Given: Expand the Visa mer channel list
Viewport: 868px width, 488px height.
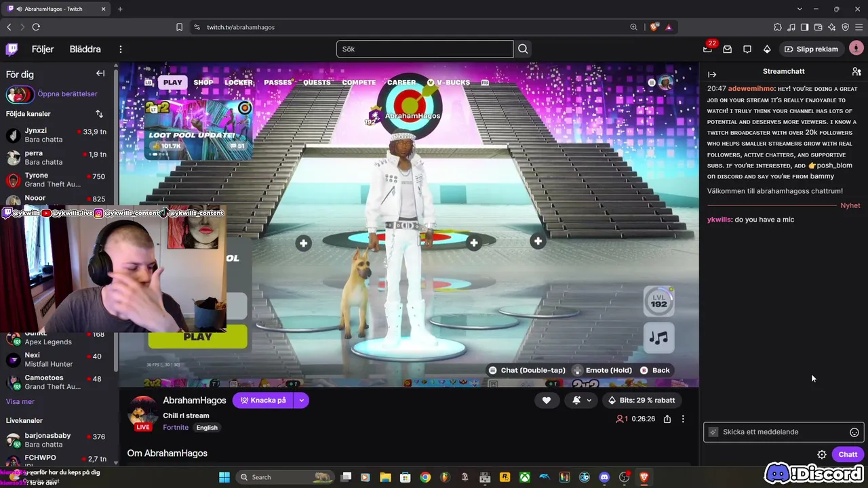Looking at the screenshot, I should 20,402.
